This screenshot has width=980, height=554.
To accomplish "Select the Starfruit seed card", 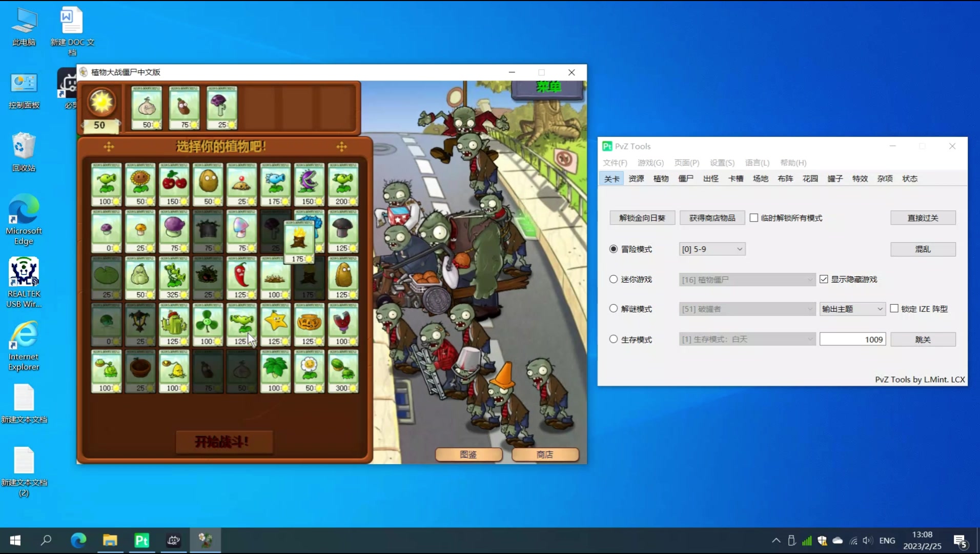I will pos(275,325).
